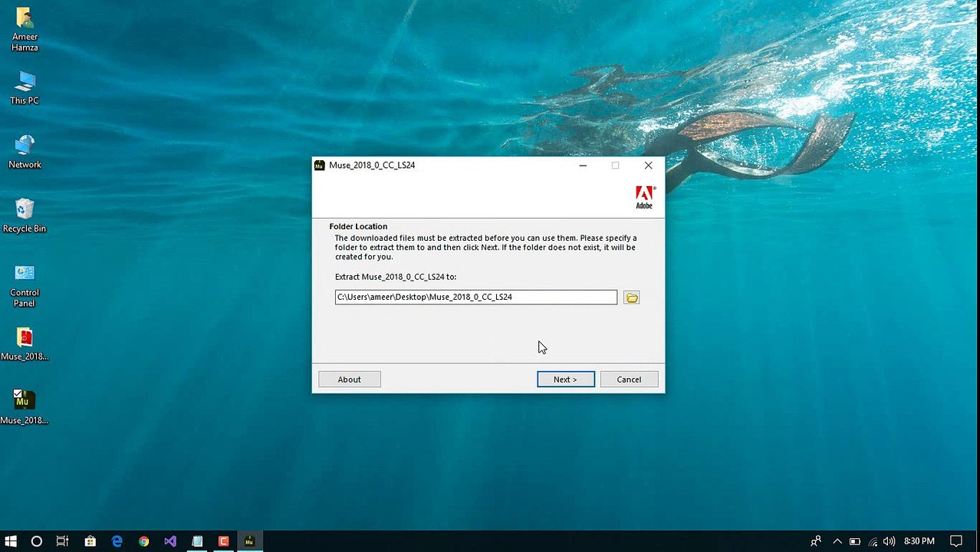This screenshot has height=552, width=980.
Task: Open Visual Studio from the taskbar
Action: [170, 541]
